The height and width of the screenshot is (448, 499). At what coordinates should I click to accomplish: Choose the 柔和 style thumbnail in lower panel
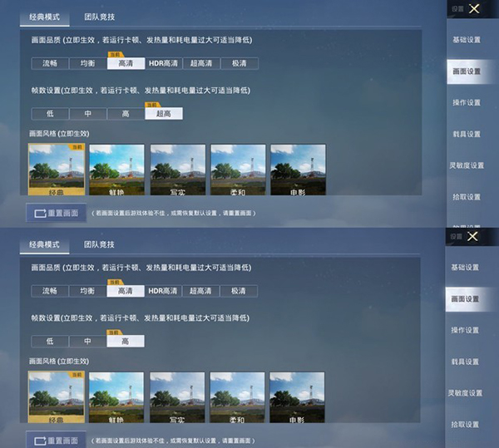tap(238, 397)
